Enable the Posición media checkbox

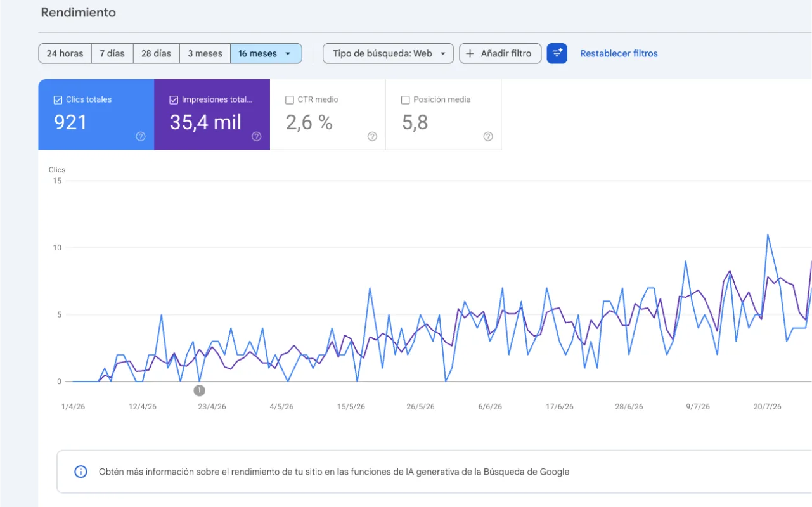click(x=406, y=99)
